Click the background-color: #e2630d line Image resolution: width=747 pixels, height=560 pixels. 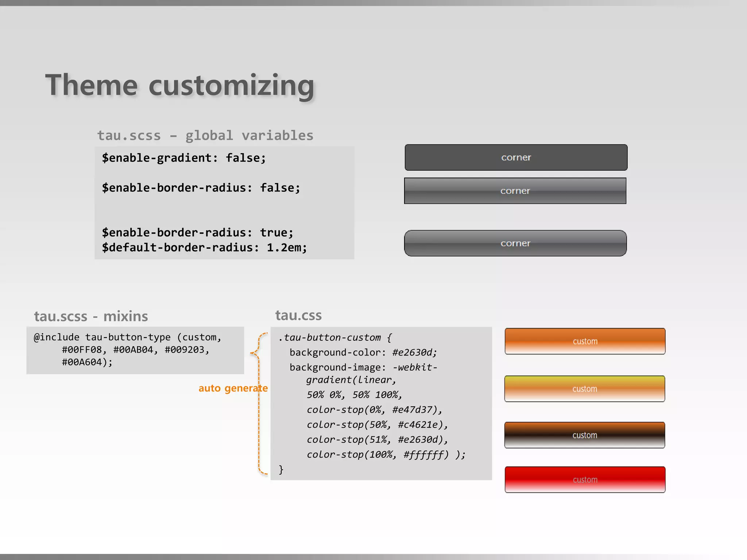[363, 353]
